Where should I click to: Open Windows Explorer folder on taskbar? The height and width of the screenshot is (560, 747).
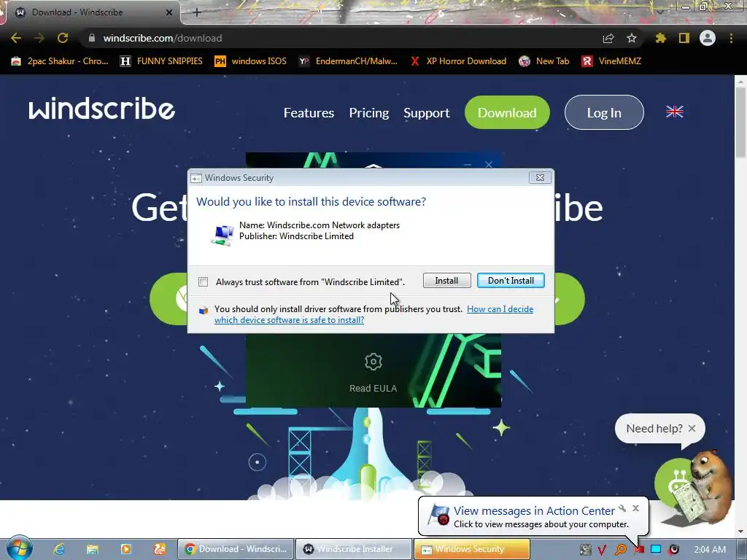(92, 549)
